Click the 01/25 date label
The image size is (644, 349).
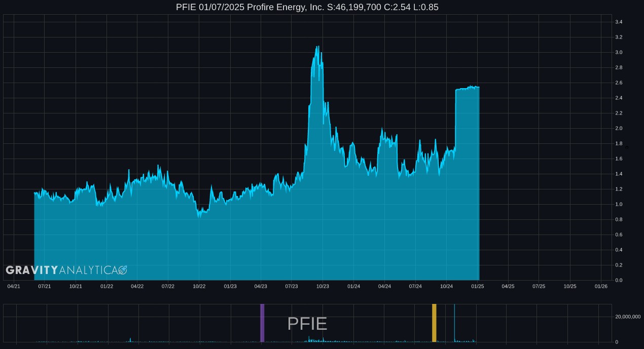[478, 286]
